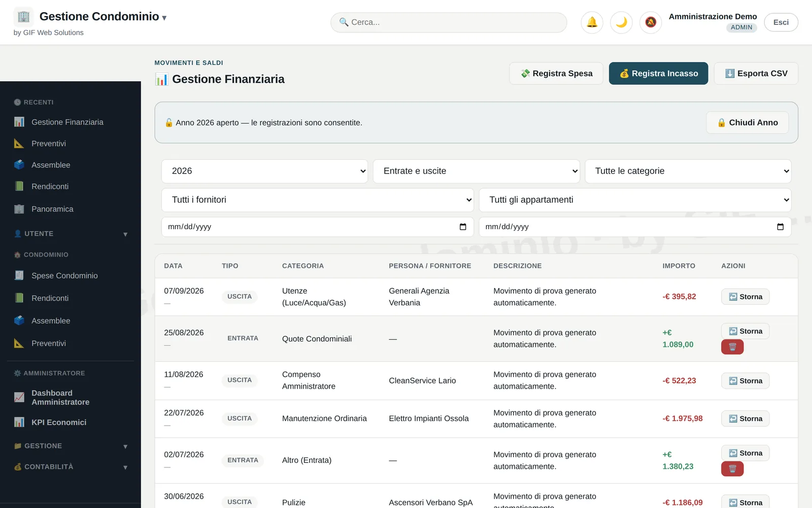
Task: Expand the CONTABILITÀ sidebar section
Action: coord(70,467)
